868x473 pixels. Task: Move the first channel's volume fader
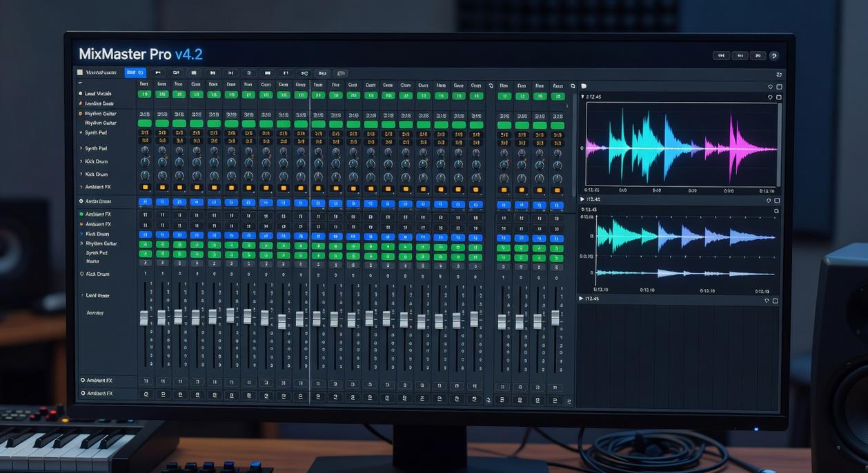point(144,319)
